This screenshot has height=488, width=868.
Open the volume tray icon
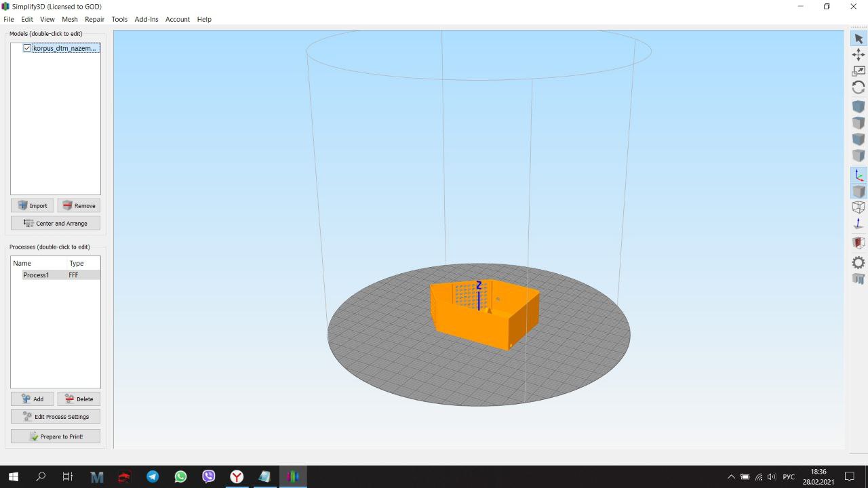771,477
